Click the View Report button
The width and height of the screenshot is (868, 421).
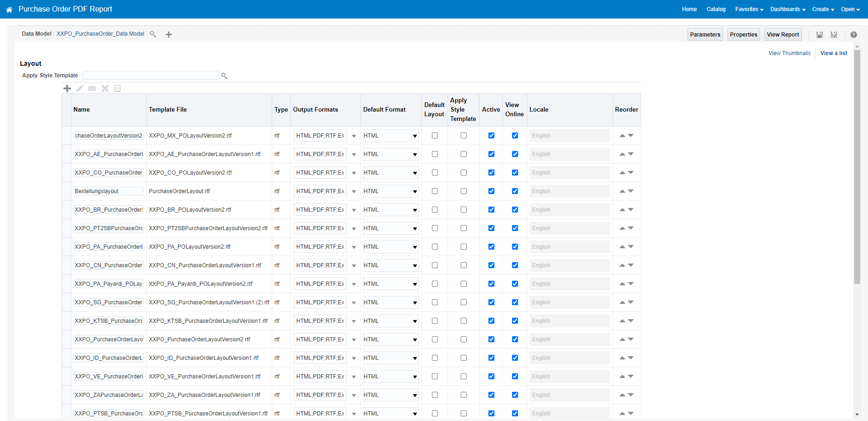pyautogui.click(x=783, y=34)
